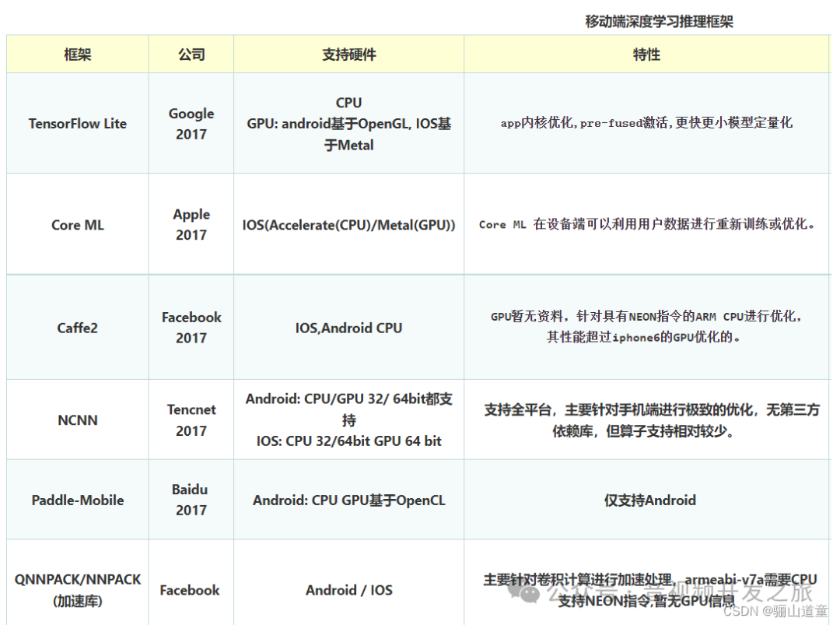Viewport: 840px width, 625px height.
Task: Click the 主要针对卷积计算 feature text
Action: click(x=649, y=590)
